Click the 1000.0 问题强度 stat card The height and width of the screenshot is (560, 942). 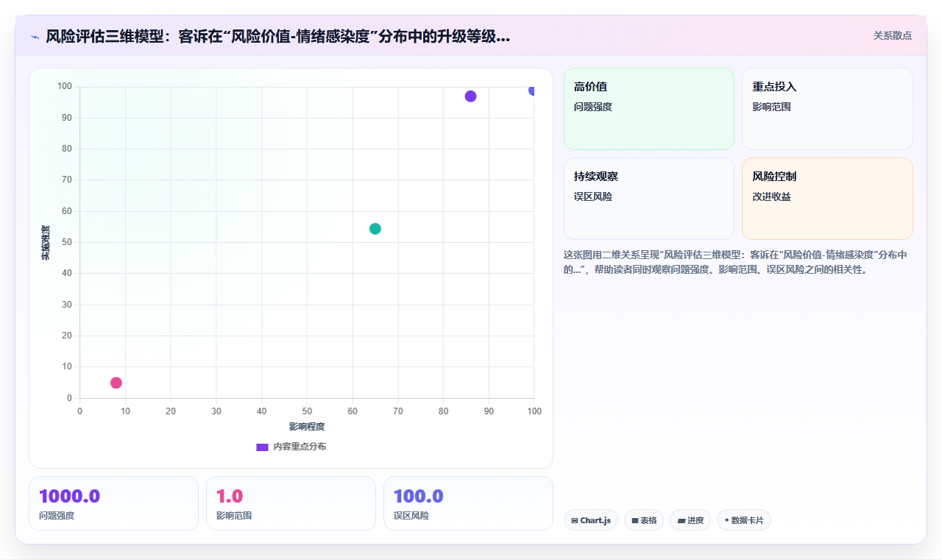(x=113, y=503)
